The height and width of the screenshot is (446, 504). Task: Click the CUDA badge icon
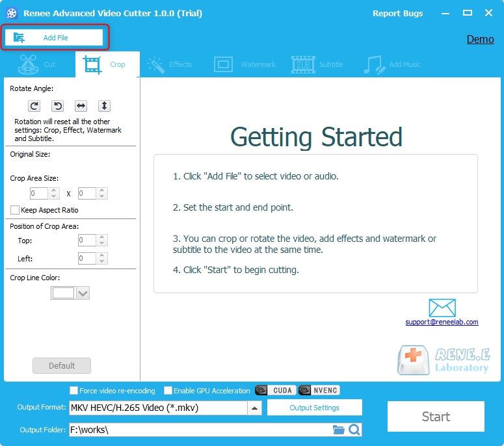coord(275,391)
